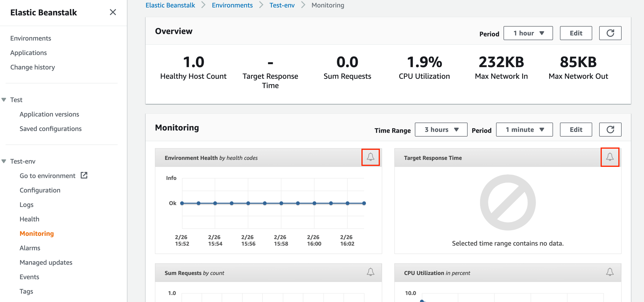Open Test-env breadcrumb link
This screenshot has width=644, height=302.
(x=282, y=5)
